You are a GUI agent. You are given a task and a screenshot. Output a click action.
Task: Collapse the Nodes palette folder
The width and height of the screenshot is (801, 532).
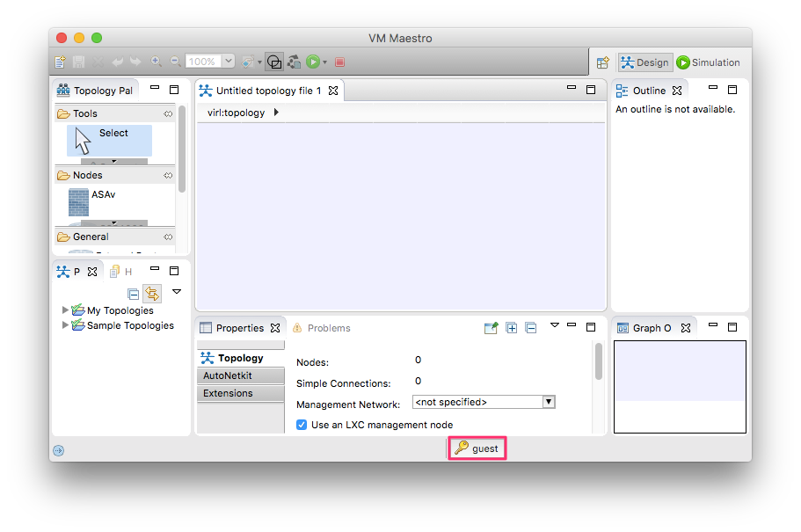coord(80,175)
